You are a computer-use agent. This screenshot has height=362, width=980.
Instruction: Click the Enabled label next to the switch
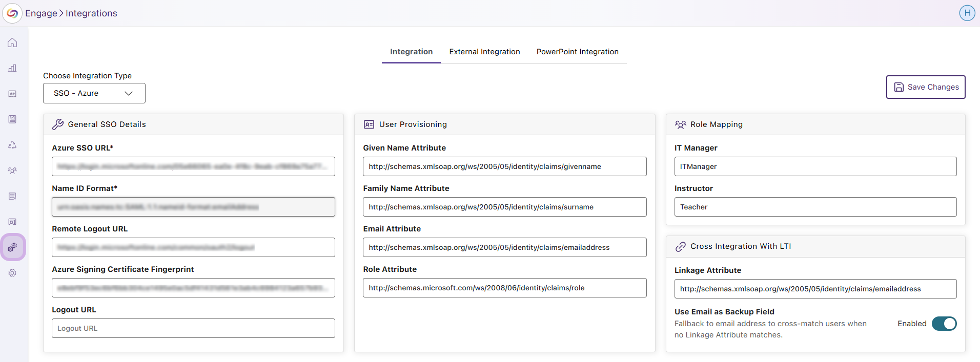coord(912,324)
